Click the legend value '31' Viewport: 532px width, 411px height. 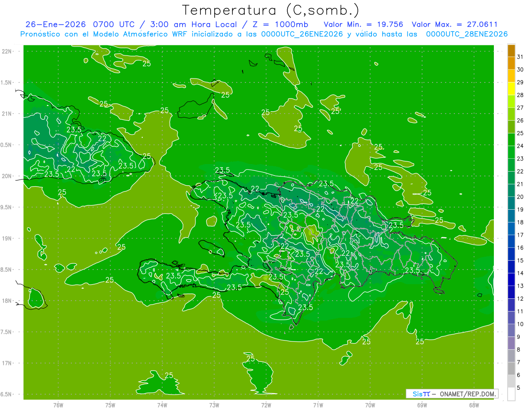click(x=520, y=57)
